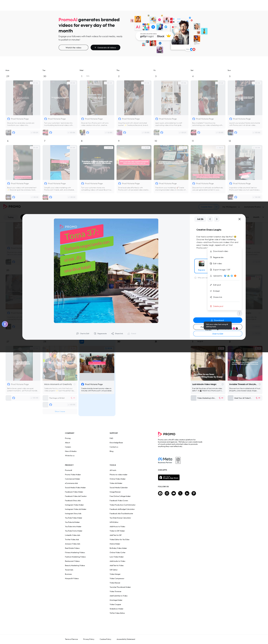Screen dimensions: 268x644
Task: Open Promo's LinkedIn page in Follow Us
Action: point(187,493)
